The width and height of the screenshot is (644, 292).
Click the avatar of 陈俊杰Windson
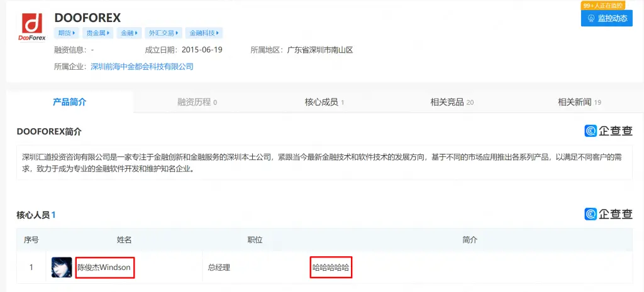62,268
